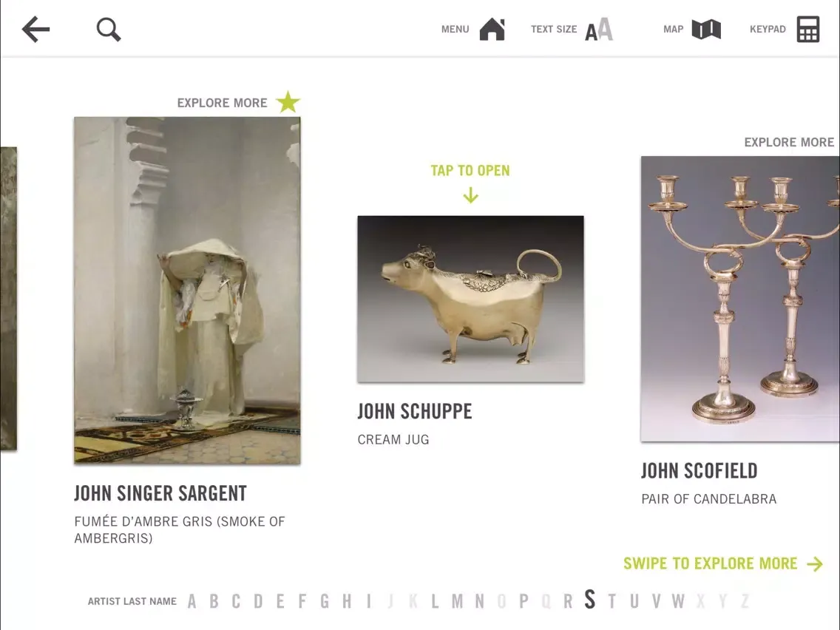
Task: Select letter W in artist index
Action: pos(678,602)
